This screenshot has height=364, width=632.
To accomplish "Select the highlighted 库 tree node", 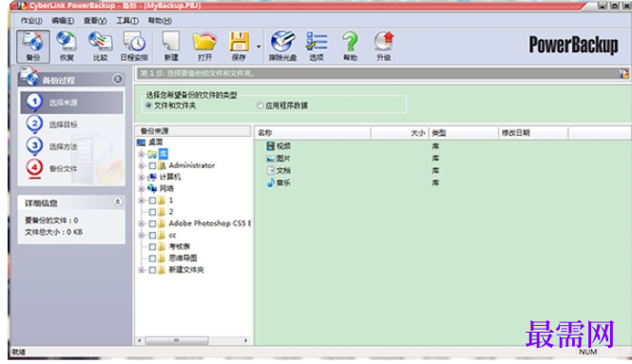I will [163, 154].
